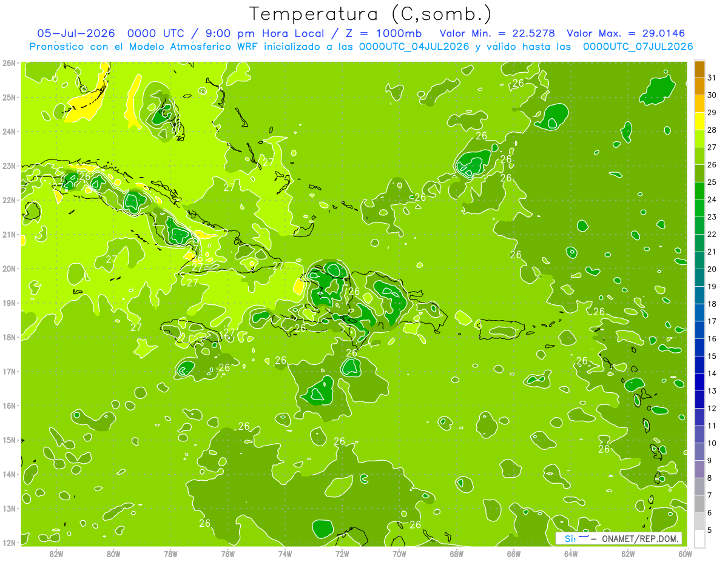
Task: Click the '70W' longitude axis label
Action: coord(399,554)
